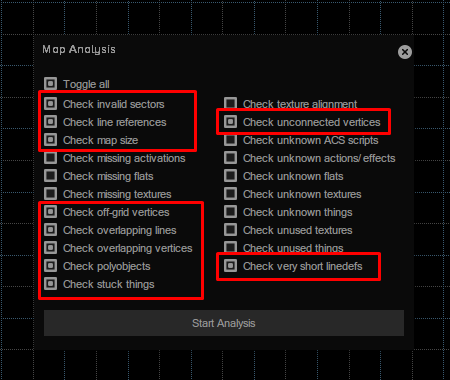Uncheck Check unconnected vertices
450x380 pixels.
[x=230, y=122]
